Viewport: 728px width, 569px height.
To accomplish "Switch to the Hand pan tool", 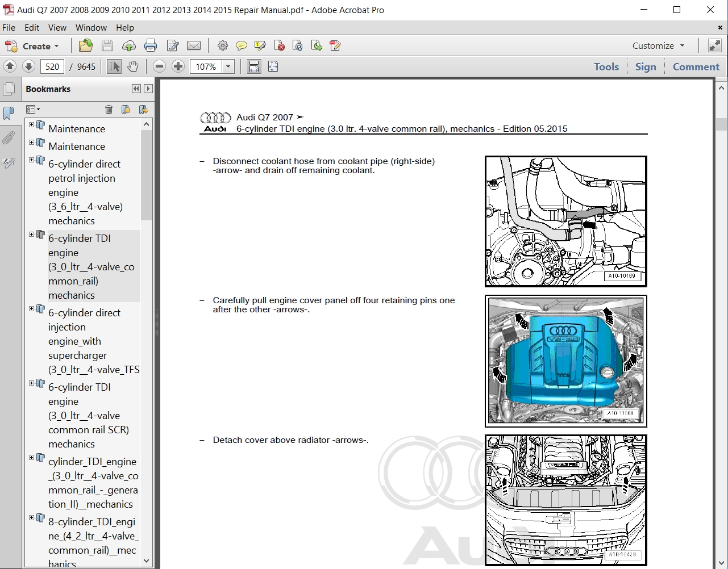I will click(132, 66).
